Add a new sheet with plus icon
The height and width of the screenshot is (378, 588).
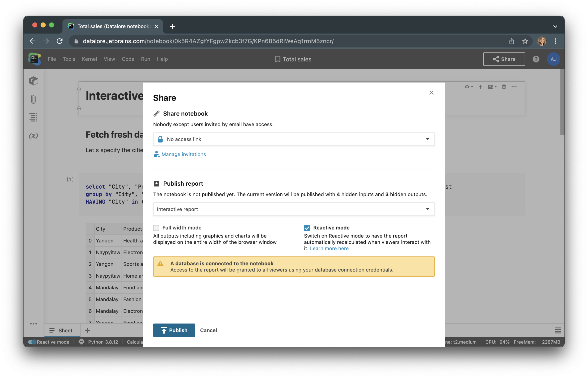pyautogui.click(x=88, y=330)
